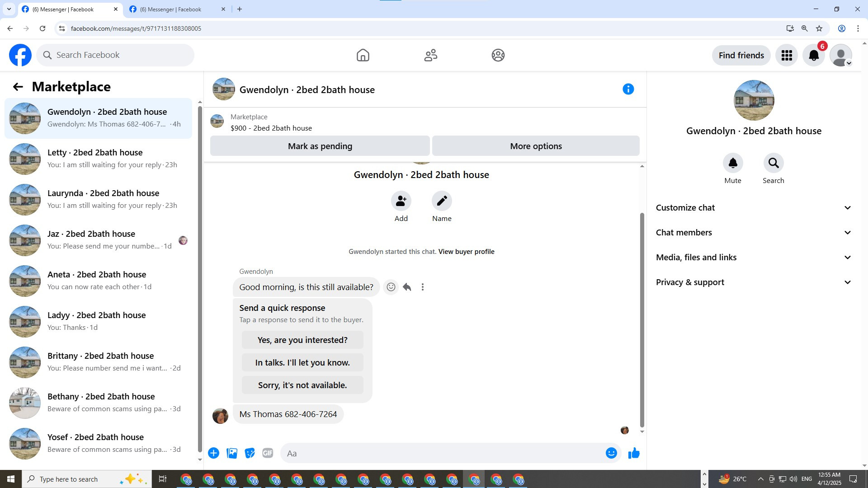Click the GIF chooser icon
The width and height of the screenshot is (868, 488).
coord(268,453)
